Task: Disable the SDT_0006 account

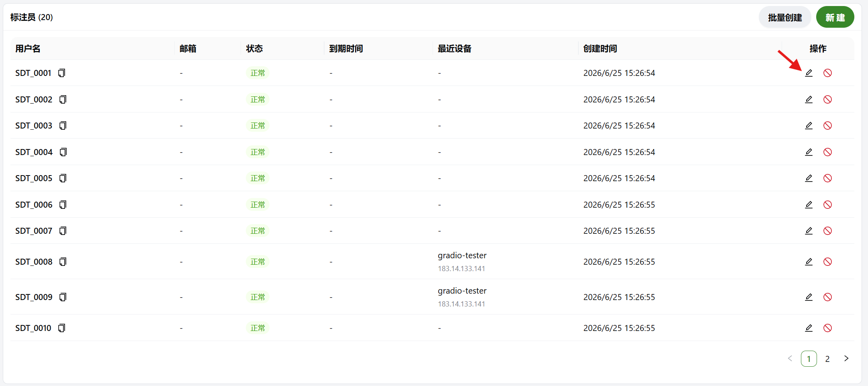Action: click(827, 204)
